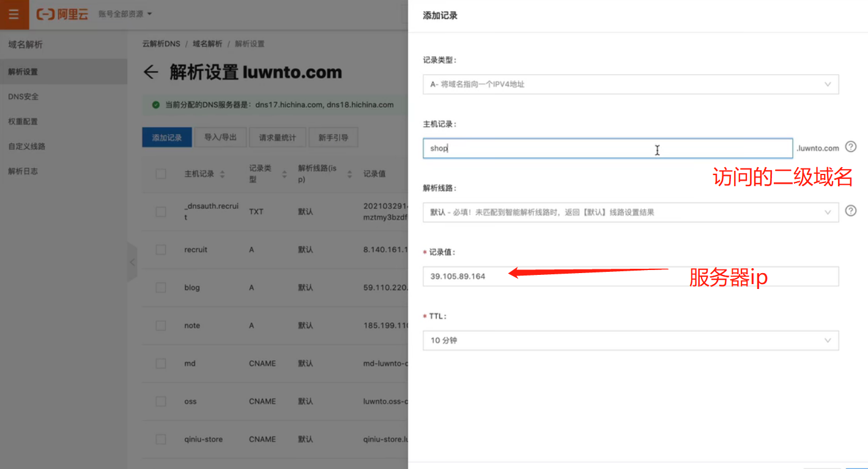The image size is (868, 469).
Task: Click the 请求量统计 button
Action: coord(277,138)
